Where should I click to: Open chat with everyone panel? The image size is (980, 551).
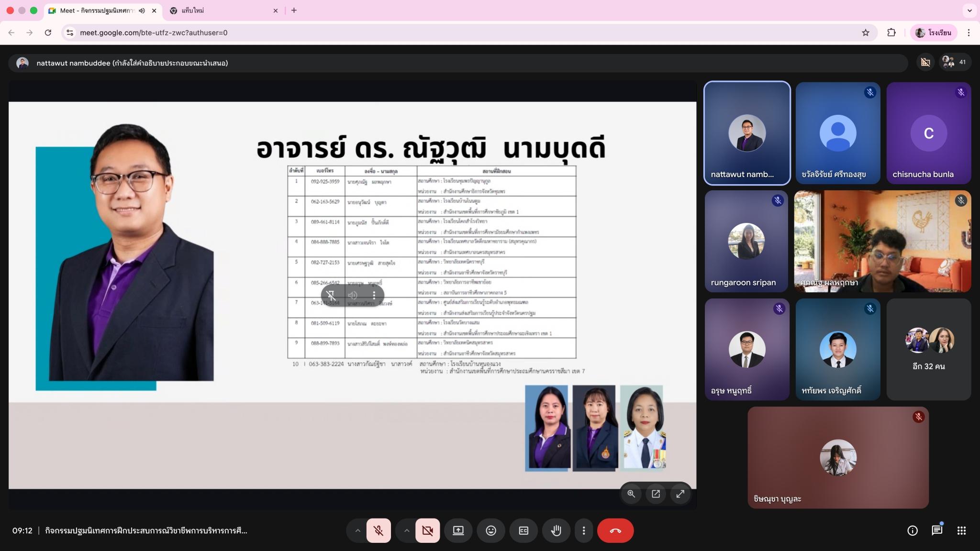point(936,530)
